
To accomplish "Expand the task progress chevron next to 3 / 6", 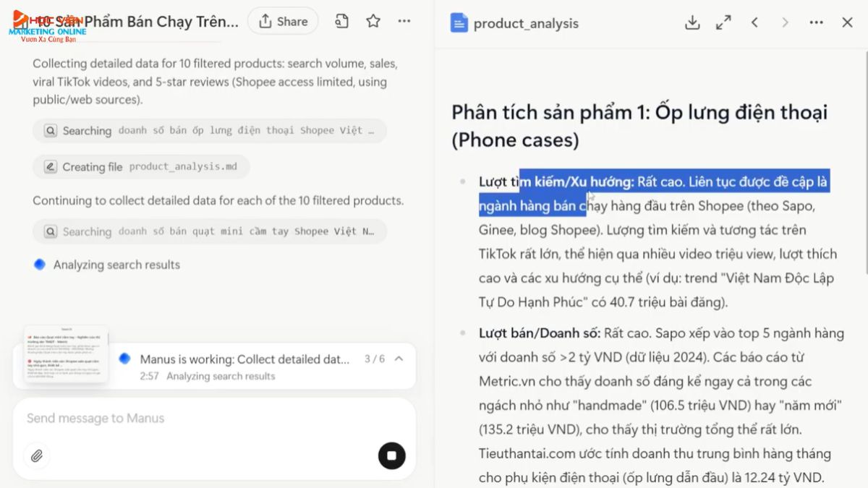I will [399, 359].
